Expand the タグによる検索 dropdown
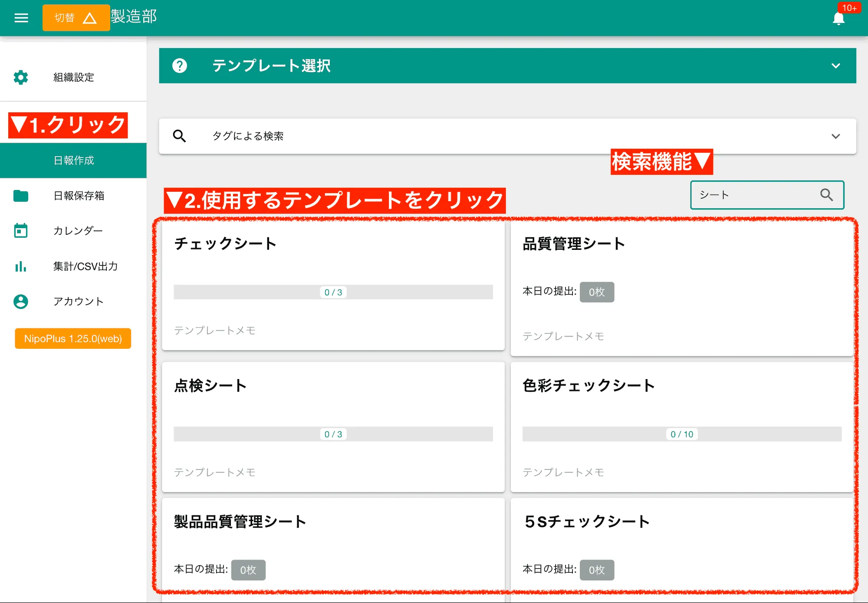868x603 pixels. (x=835, y=136)
